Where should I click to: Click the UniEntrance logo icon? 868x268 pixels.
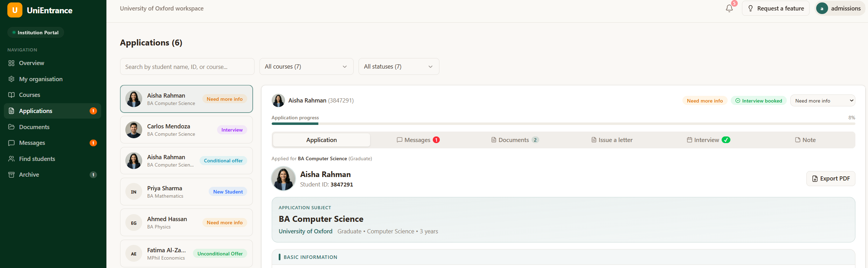pos(15,10)
